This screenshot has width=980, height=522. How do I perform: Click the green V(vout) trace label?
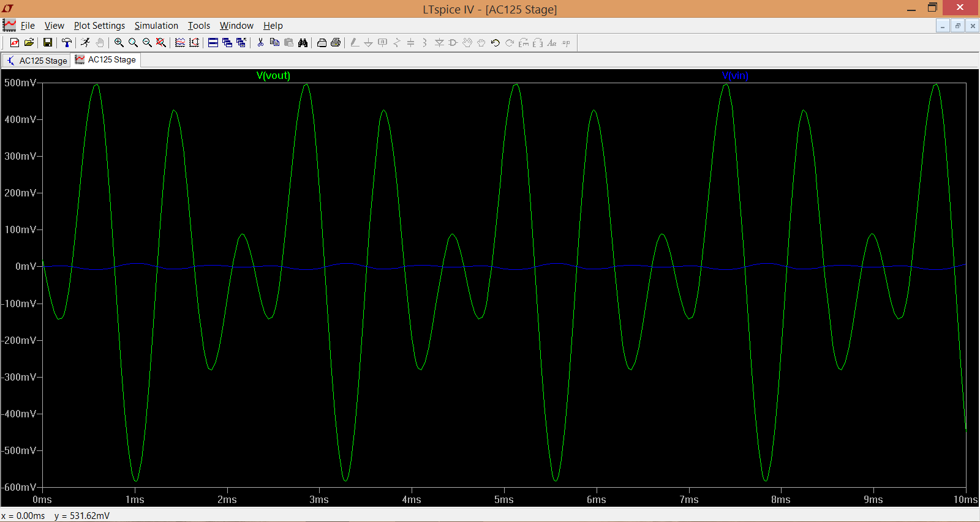tap(273, 75)
